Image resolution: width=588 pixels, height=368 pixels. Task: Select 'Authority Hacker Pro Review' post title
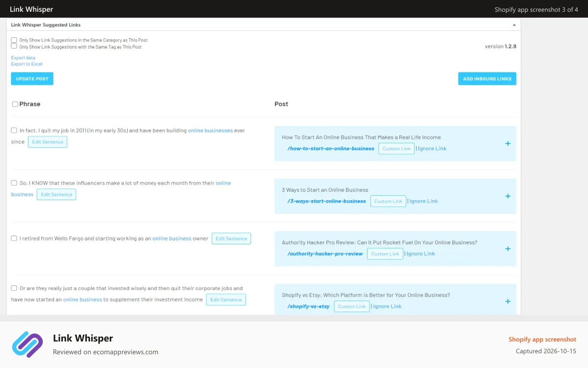click(x=379, y=242)
